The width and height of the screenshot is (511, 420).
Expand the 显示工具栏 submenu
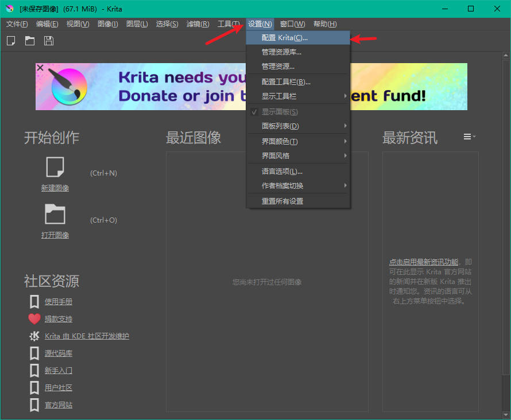click(x=298, y=96)
